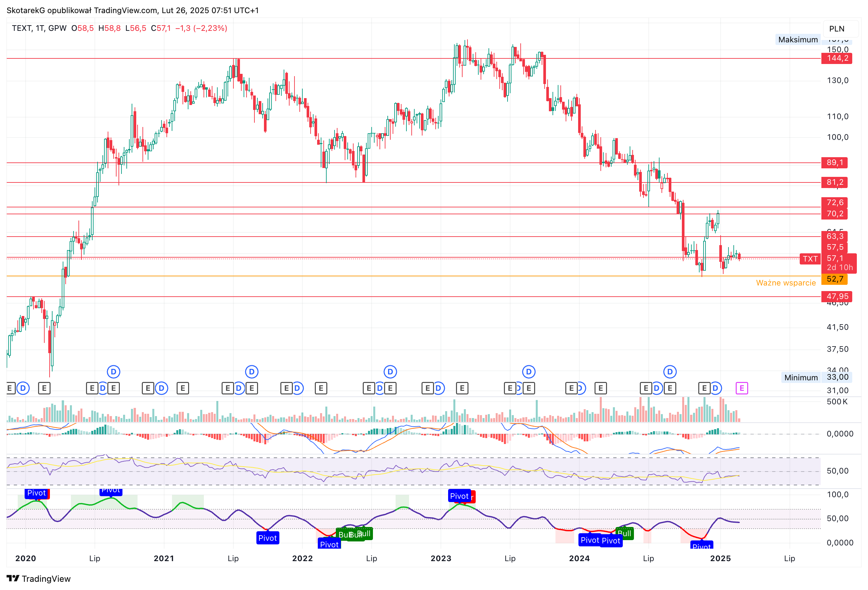
Task: Click the 'Ważne wsparcie' annotation text
Action: [x=786, y=283]
